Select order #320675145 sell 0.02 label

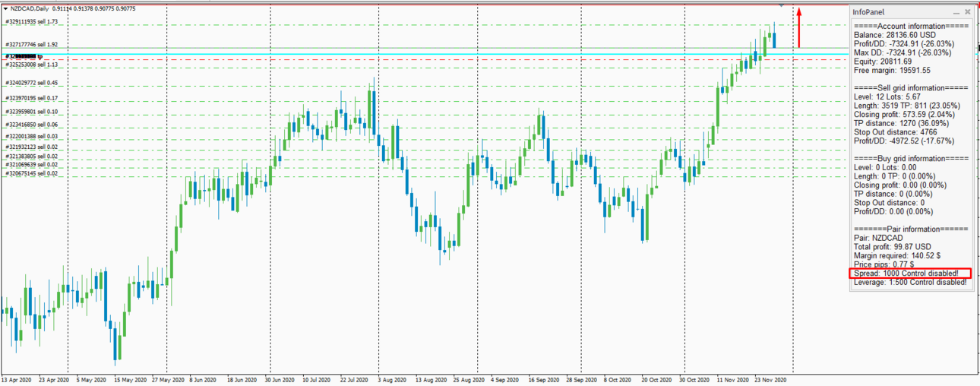[x=31, y=173]
